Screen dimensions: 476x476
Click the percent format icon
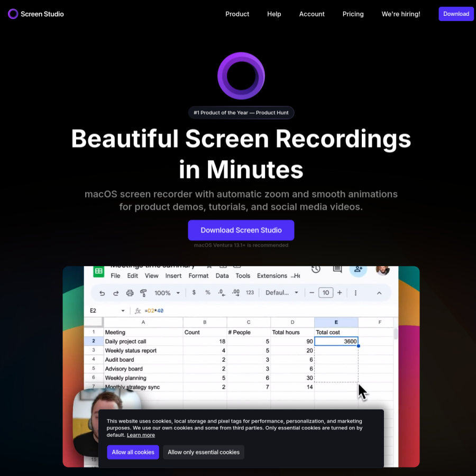[208, 292]
